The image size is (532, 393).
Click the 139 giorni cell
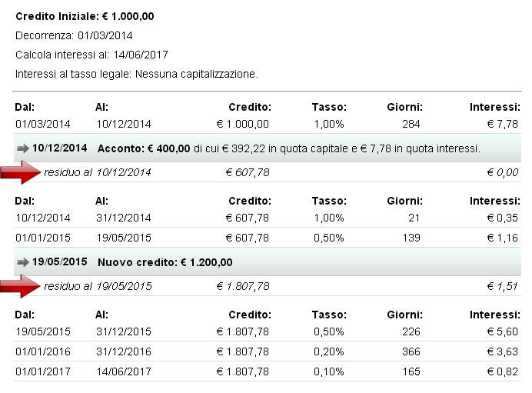pyautogui.click(x=411, y=238)
